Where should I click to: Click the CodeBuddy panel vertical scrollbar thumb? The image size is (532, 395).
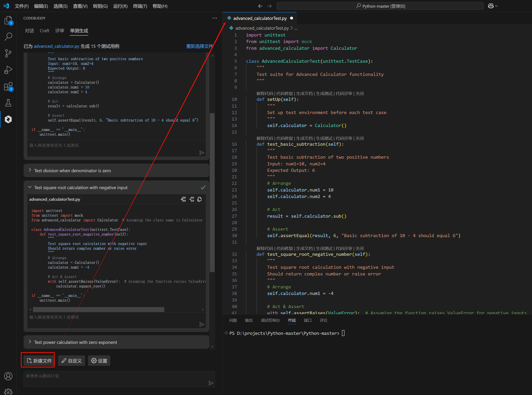(212, 192)
